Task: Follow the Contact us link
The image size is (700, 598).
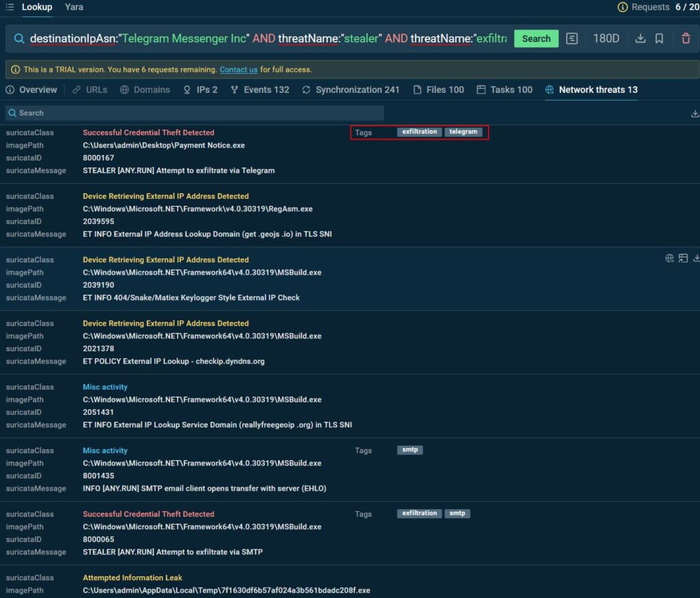Action: click(239, 70)
